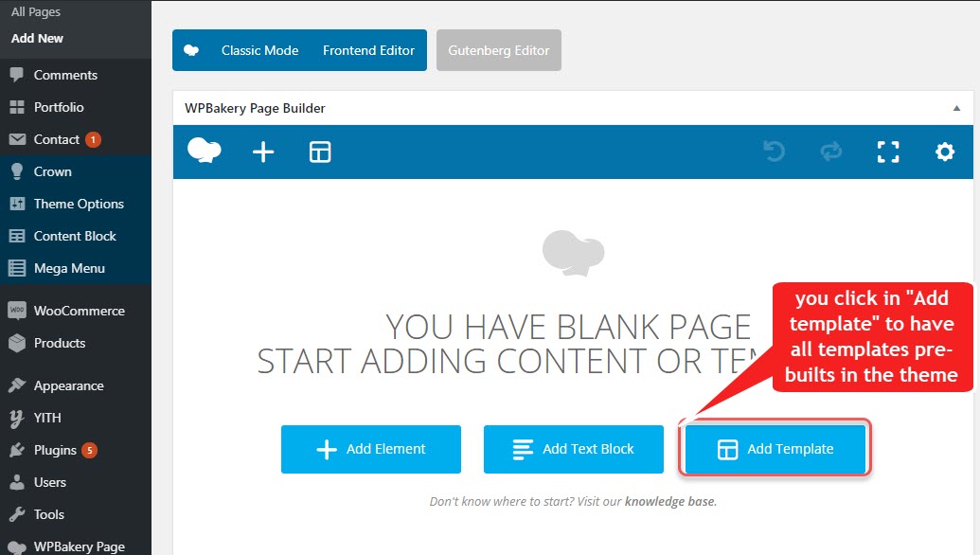Click the Plugins plug icon
Screen dimensions: 980x555
click(17, 450)
